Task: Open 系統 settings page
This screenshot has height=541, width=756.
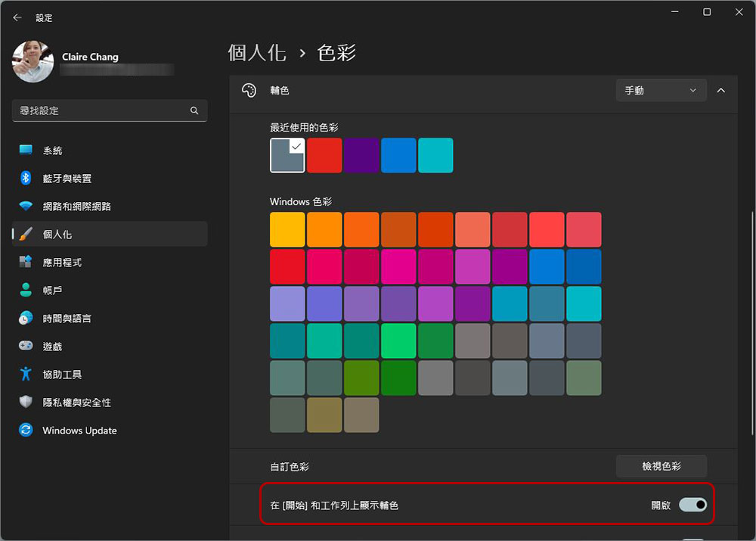Action: [x=110, y=151]
